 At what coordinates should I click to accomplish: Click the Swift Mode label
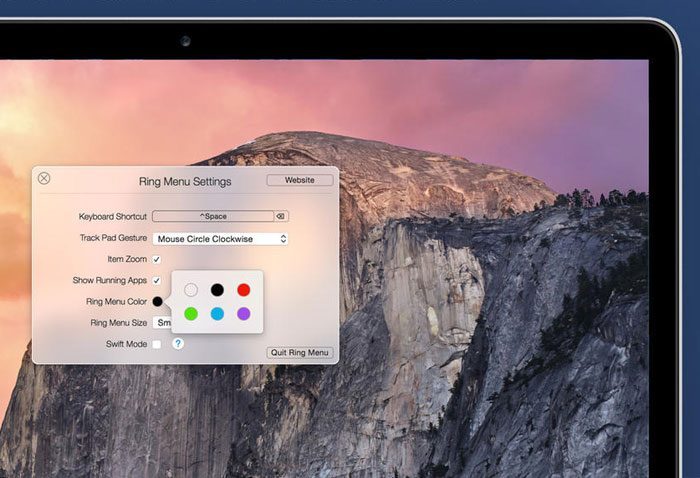tap(126, 344)
